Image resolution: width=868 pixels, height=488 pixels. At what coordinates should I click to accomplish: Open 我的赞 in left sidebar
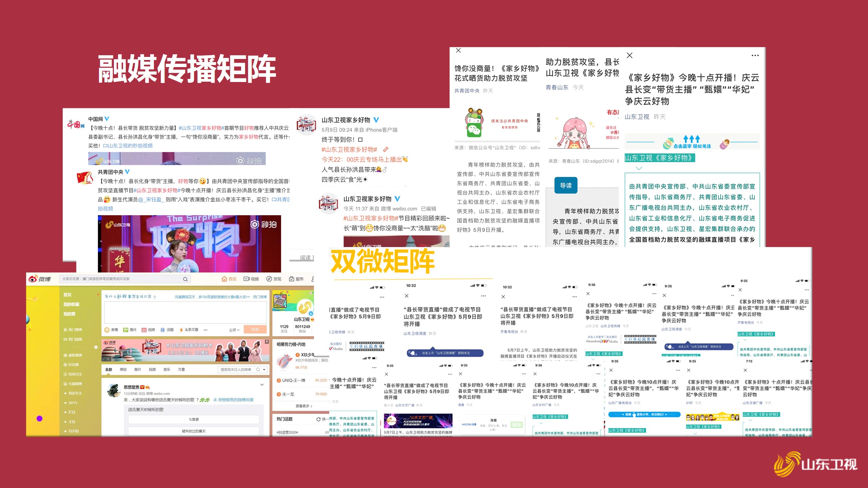coord(69,314)
